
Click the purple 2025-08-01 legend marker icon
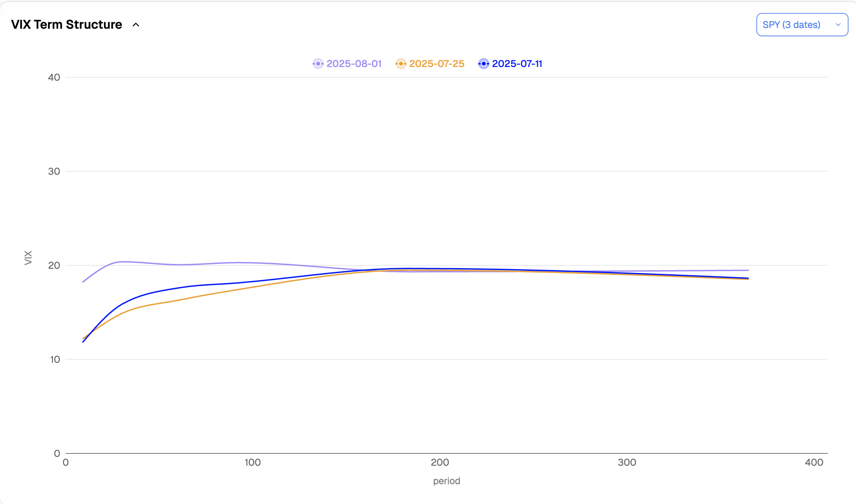point(318,64)
